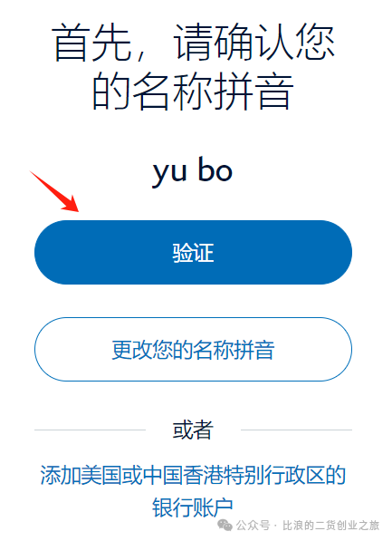Click the 或者 separator label

point(193,430)
